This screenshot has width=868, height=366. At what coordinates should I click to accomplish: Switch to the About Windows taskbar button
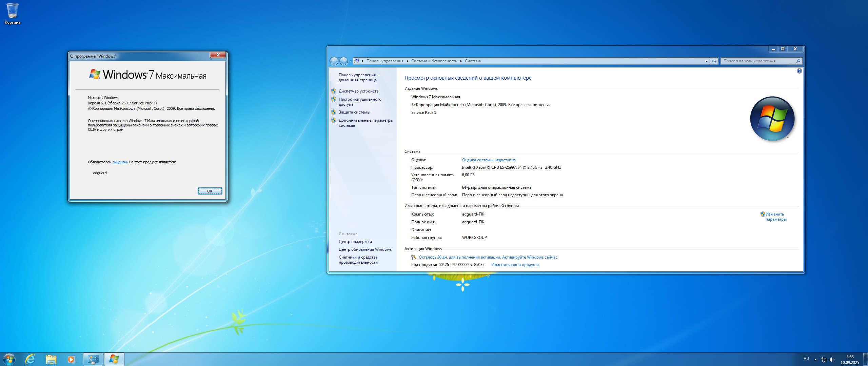(114, 359)
